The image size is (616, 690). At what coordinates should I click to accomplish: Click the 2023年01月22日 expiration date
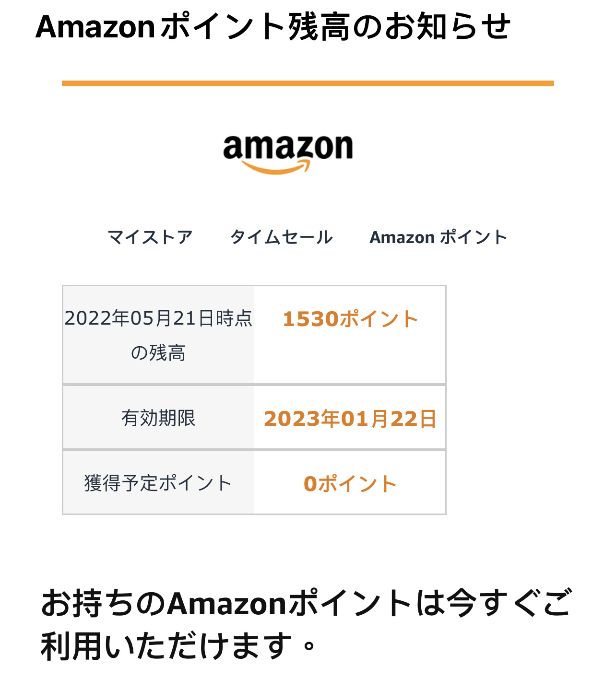(x=350, y=419)
